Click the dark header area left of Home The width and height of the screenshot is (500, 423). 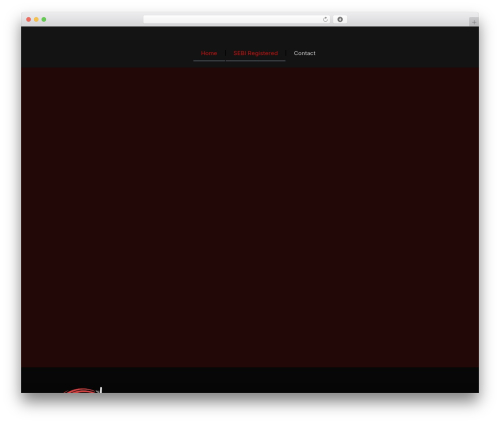point(107,47)
